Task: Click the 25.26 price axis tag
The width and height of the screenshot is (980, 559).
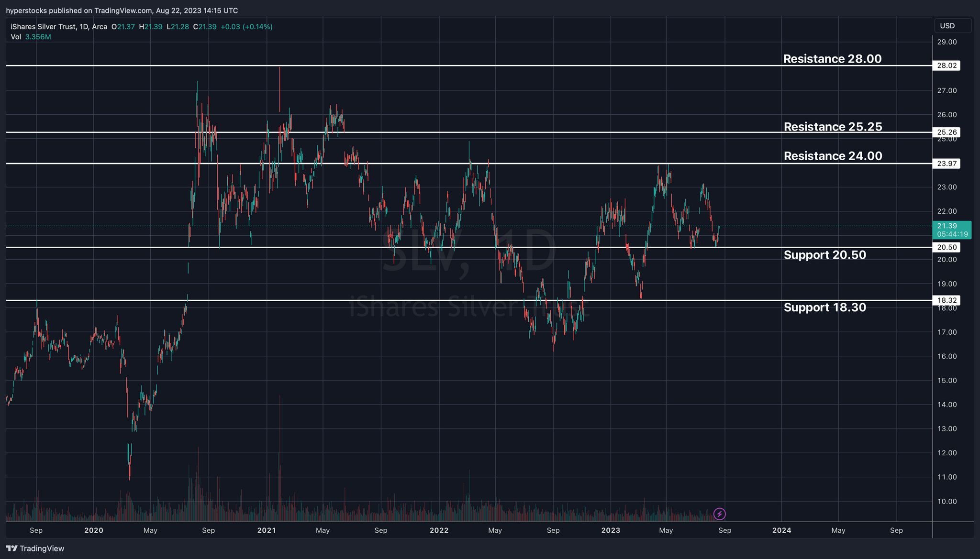Action: (947, 132)
